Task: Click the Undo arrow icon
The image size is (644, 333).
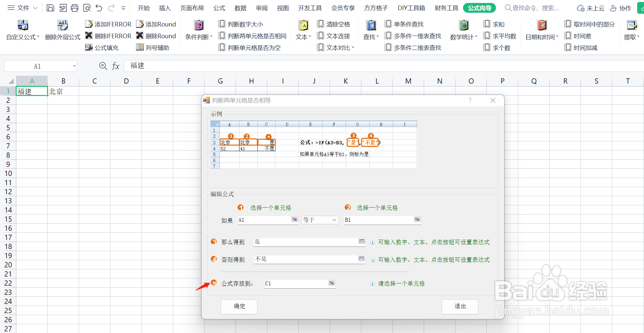Action: tap(99, 8)
